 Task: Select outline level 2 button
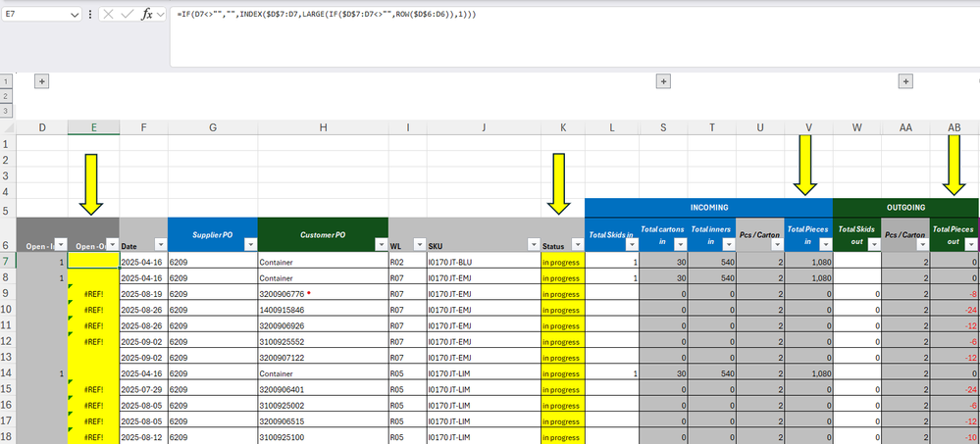pos(6,96)
